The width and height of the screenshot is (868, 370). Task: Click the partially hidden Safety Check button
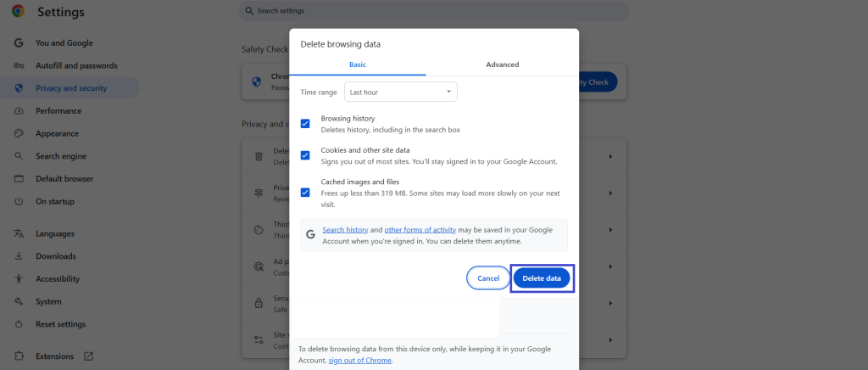pos(598,82)
